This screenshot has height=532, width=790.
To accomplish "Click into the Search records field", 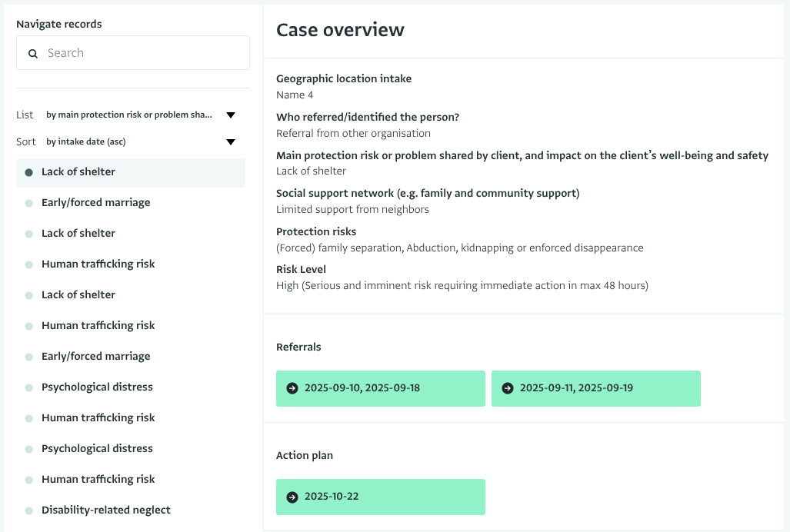I will pyautogui.click(x=142, y=53).
